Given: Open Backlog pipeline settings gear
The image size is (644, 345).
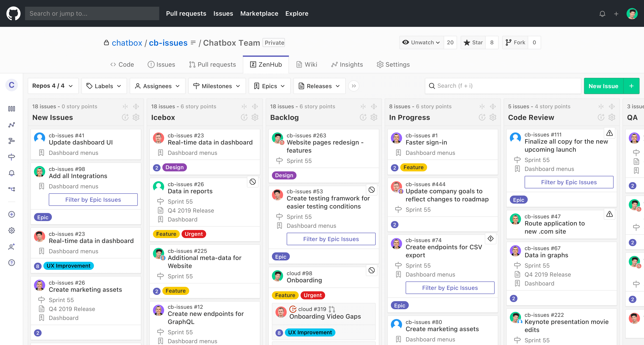Looking at the screenshot, I should (374, 117).
